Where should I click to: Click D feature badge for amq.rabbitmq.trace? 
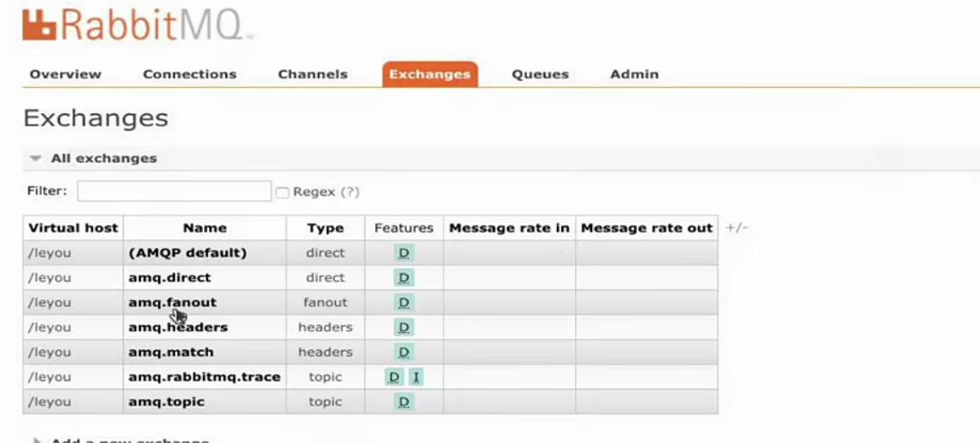pos(394,377)
